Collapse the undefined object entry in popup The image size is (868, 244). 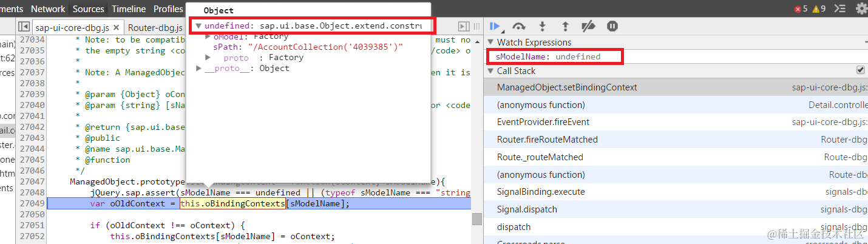pos(198,26)
